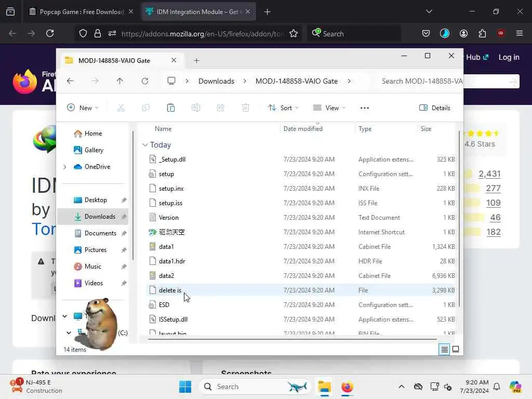Open Firefox list all tabs arrow
This screenshot has width=532, height=399.
tap(429, 11)
